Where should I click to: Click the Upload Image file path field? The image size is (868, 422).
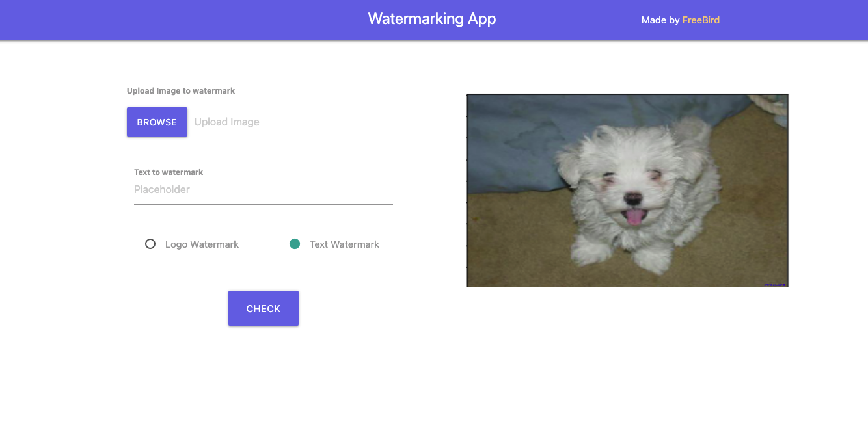point(297,122)
